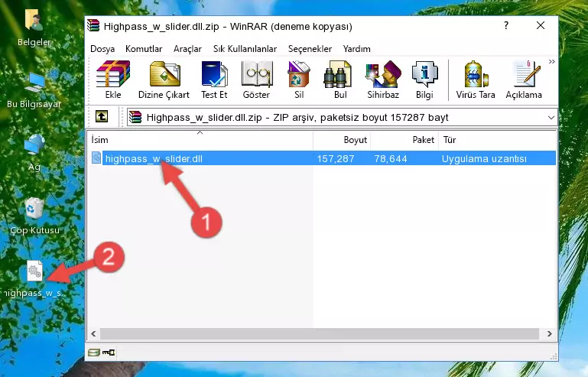Select highpass_w_slider.dll in the file list
Image resolution: width=588 pixels, height=377 pixels.
click(154, 159)
